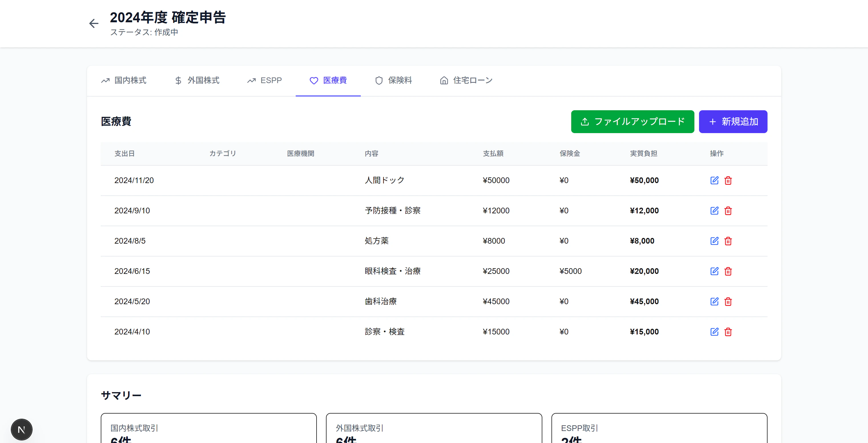Click the 歯科治療 description

tap(381, 302)
